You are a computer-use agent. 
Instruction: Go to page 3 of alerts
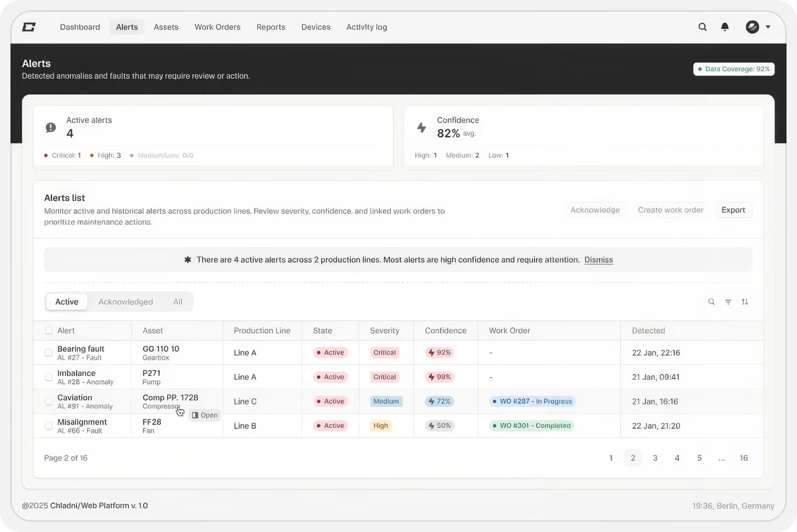(x=655, y=458)
